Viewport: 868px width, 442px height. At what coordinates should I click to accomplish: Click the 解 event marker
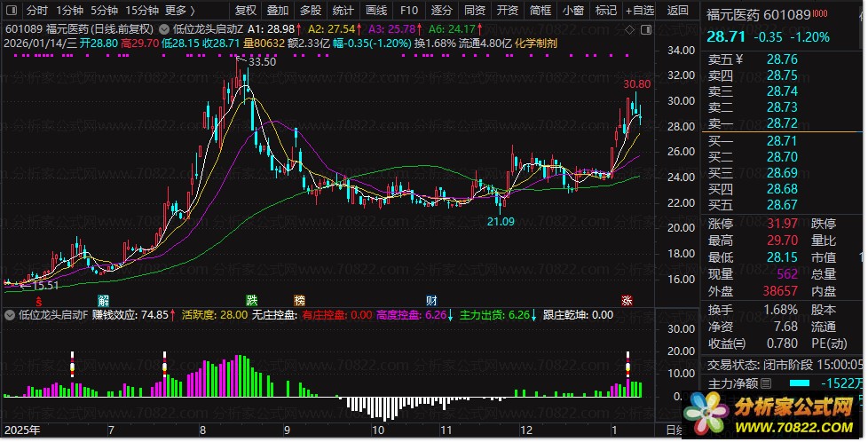click(104, 301)
